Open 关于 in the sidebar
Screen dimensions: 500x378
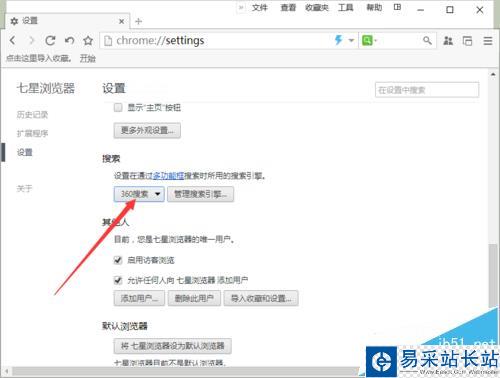pos(24,189)
